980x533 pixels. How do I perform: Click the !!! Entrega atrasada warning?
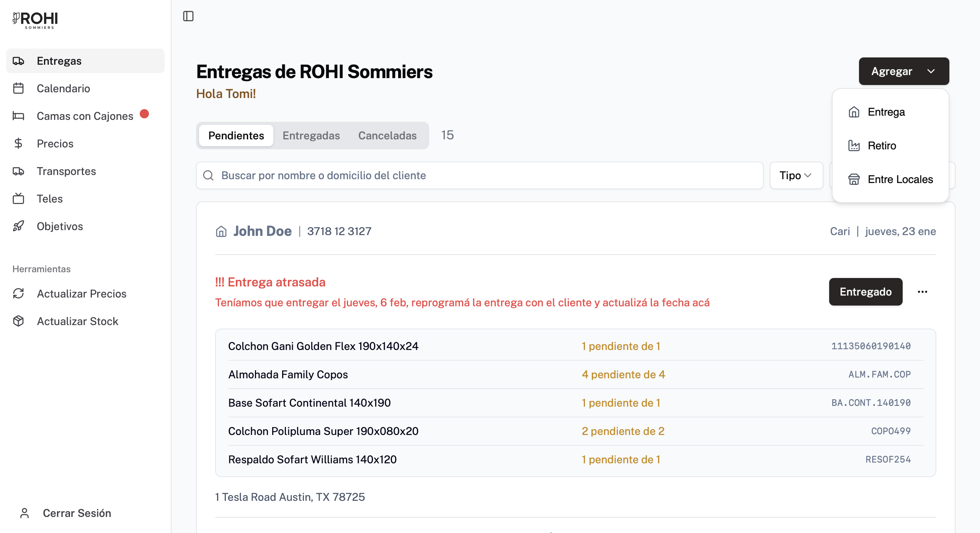pyautogui.click(x=270, y=282)
